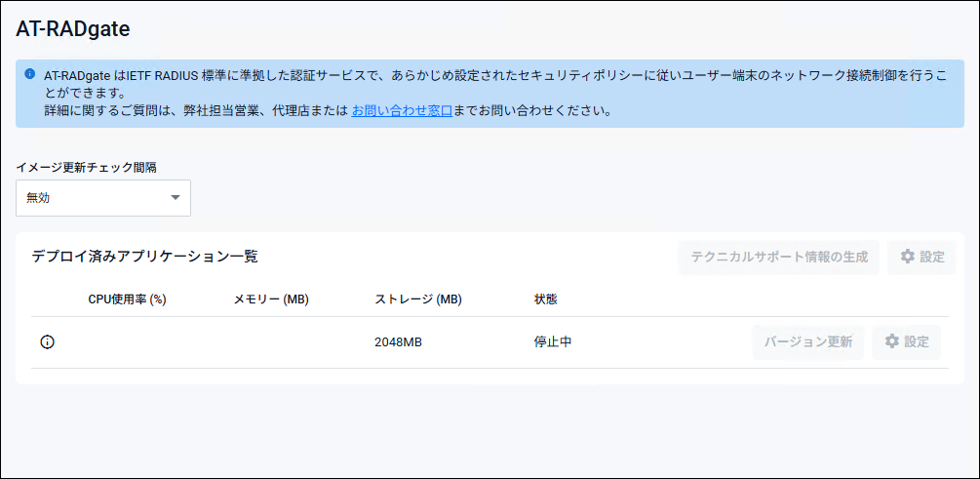Viewport: 980px width, 479px height.
Task: Click the blue info icon in the banner
Action: (29, 74)
